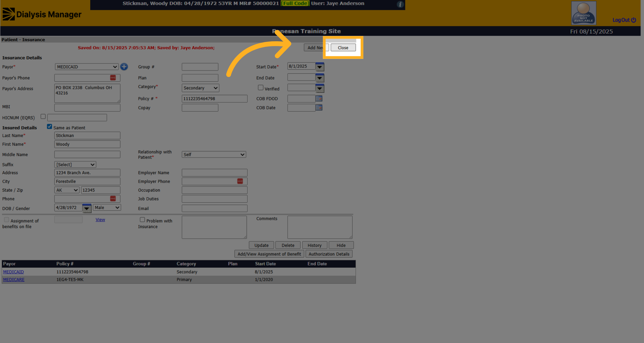
Task: Click the blue plus icon next to Payor
Action: pyautogui.click(x=124, y=67)
